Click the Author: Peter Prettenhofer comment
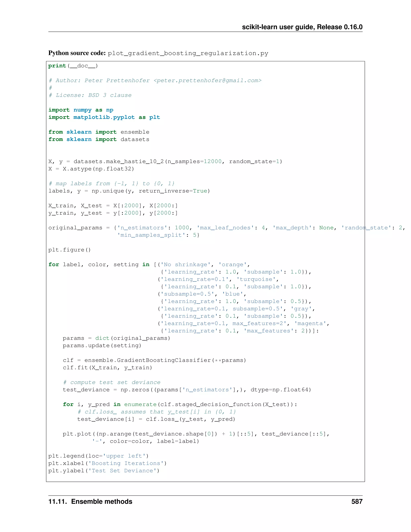The width and height of the screenshot is (411, 532). [x=155, y=81]
